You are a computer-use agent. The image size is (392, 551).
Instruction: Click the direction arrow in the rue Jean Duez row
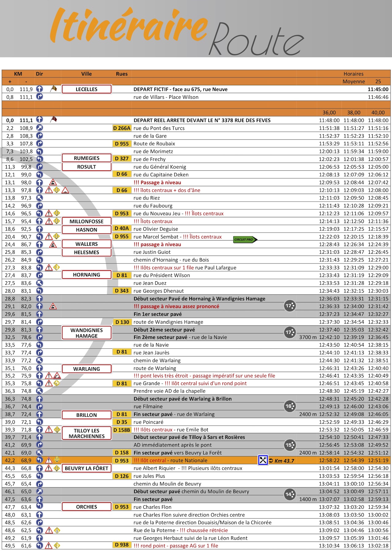point(40,283)
